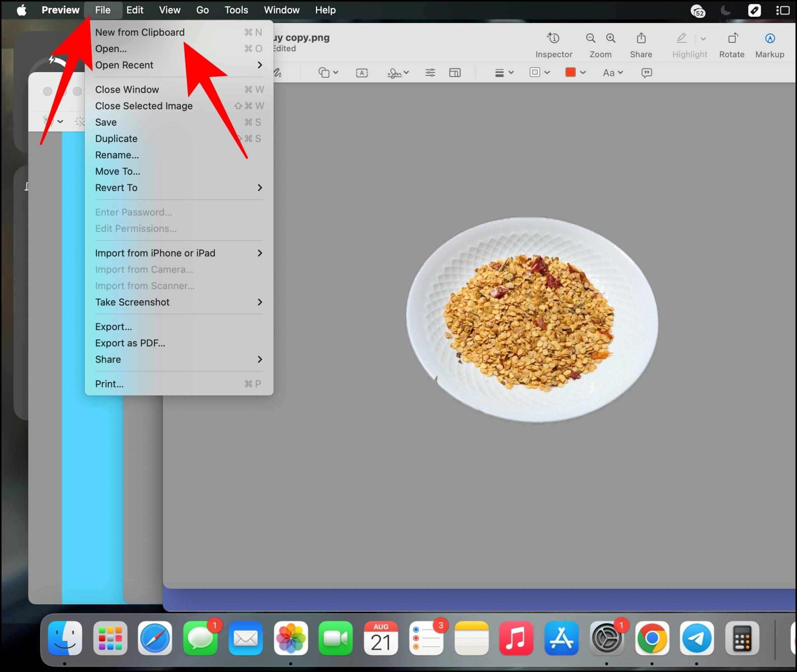Select New from Clipboard in File menu
797x672 pixels.
pyautogui.click(x=140, y=32)
